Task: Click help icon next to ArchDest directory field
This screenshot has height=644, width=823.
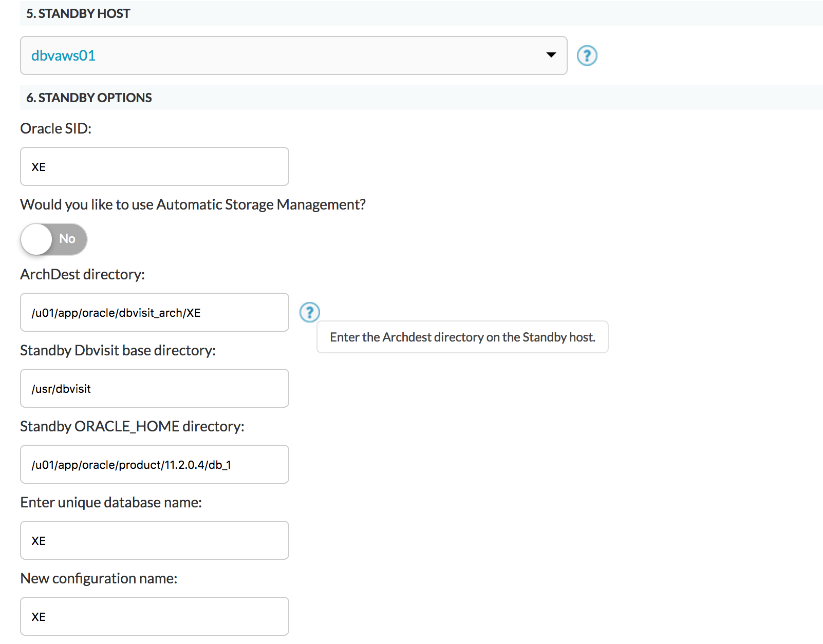Action: click(309, 312)
